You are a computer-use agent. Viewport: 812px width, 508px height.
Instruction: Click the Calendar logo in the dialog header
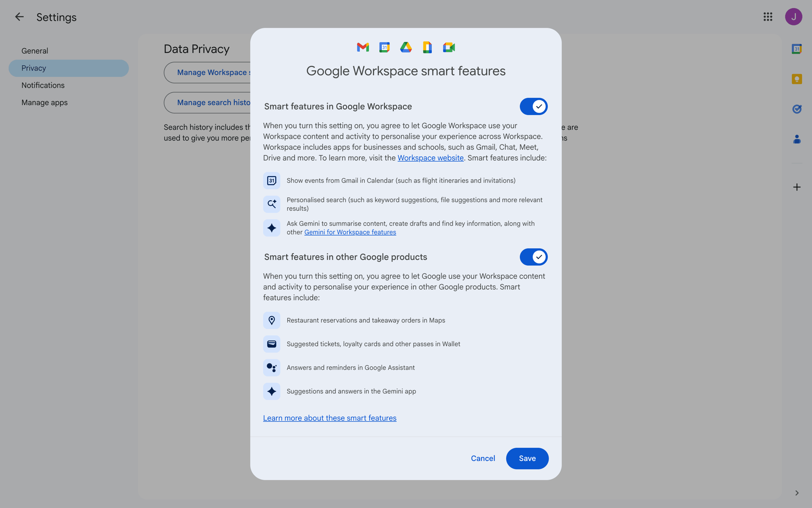[x=384, y=47]
